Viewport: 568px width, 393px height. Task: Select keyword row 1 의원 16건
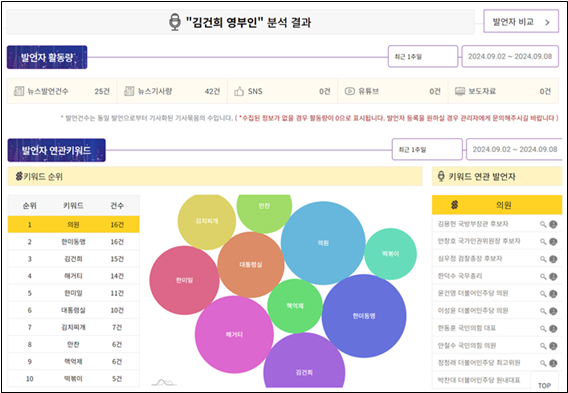tap(74, 225)
